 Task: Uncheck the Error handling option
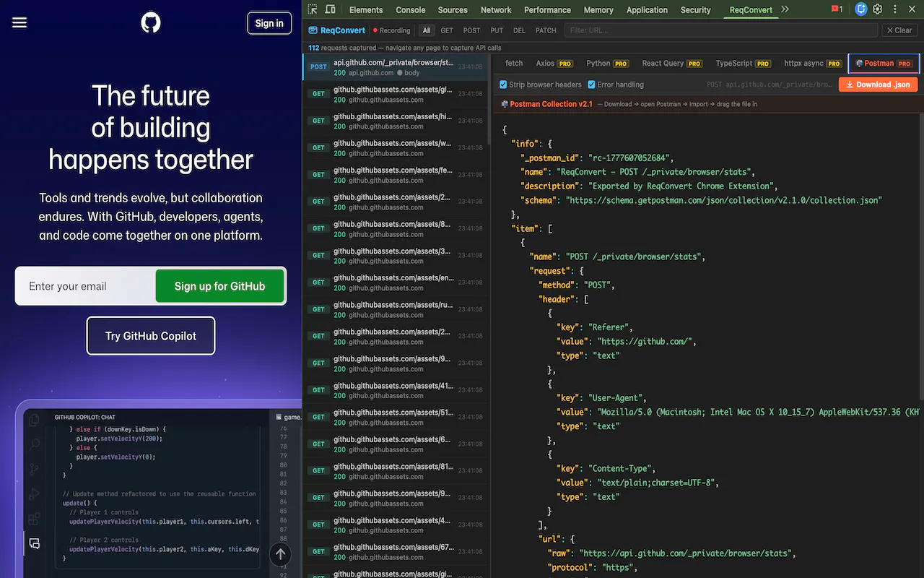(x=591, y=85)
